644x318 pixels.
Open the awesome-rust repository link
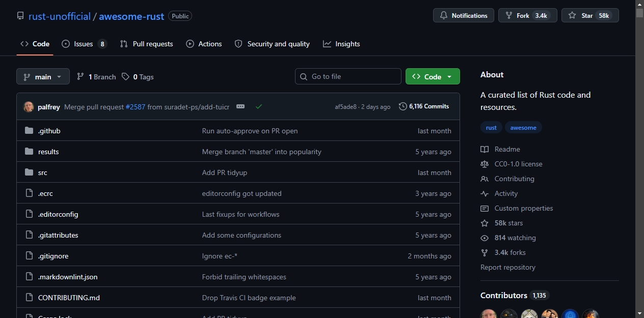coord(131,16)
